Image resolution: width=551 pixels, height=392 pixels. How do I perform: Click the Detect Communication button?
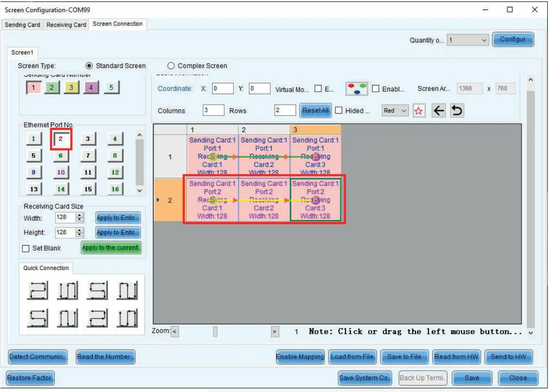coord(37,357)
